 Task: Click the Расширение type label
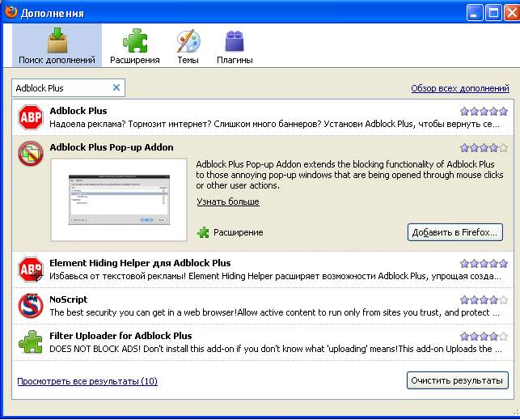point(238,232)
